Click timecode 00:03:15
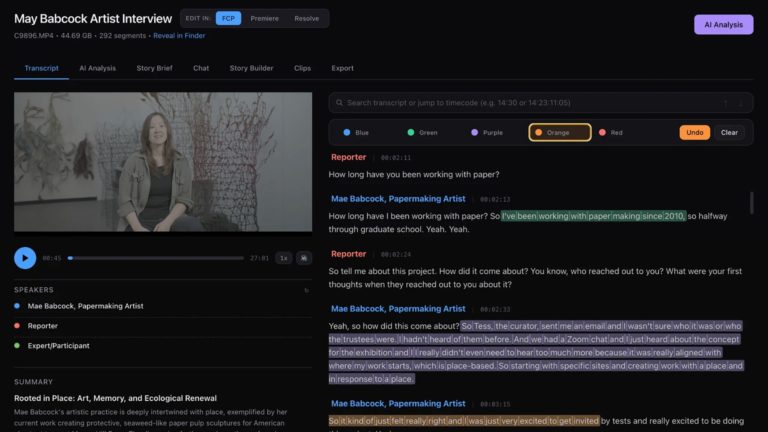 coord(495,404)
